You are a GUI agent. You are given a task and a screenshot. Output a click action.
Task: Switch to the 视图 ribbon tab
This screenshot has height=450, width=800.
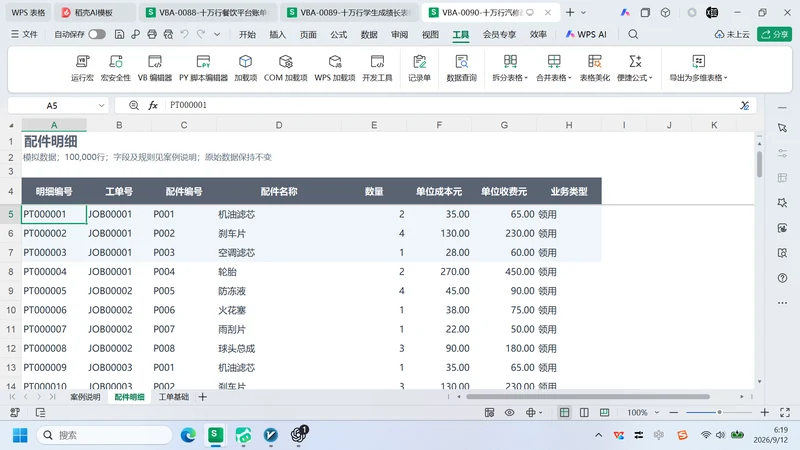click(430, 34)
